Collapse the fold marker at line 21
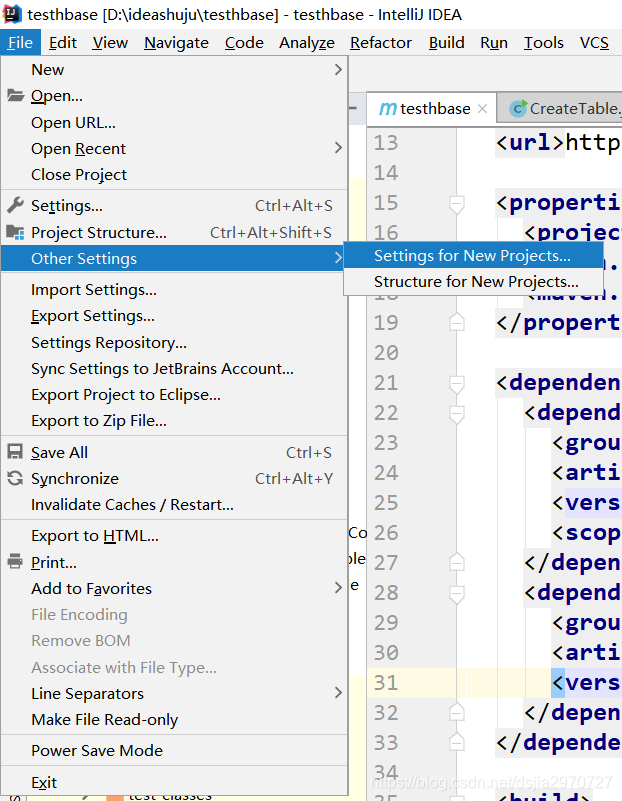 (457, 383)
